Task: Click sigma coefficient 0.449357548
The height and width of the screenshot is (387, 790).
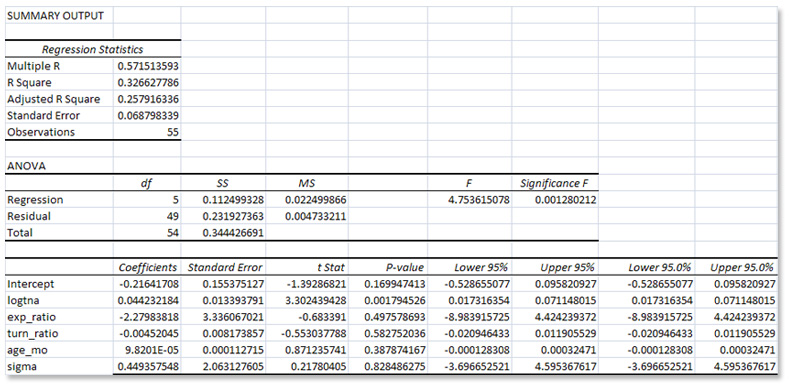Action: click(147, 366)
